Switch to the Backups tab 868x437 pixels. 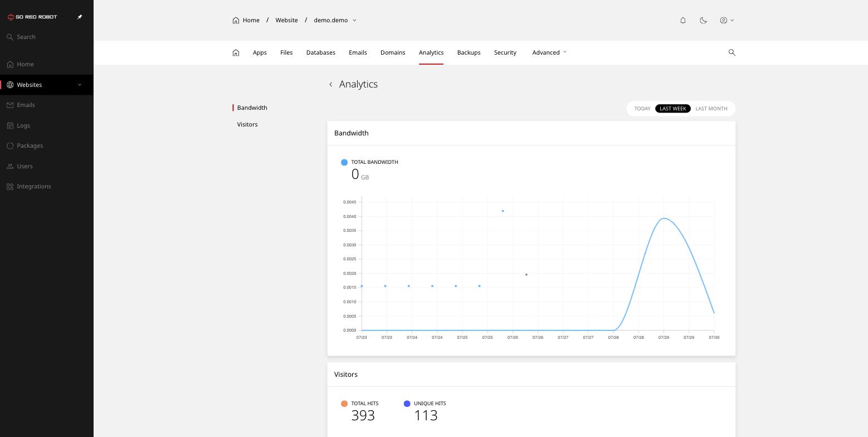point(469,52)
